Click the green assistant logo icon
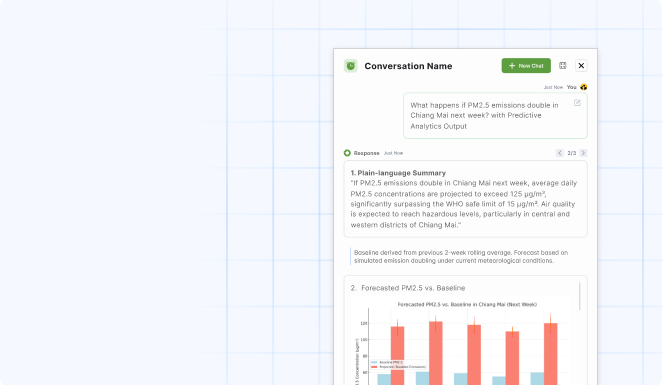The image size is (663, 385). 351,66
